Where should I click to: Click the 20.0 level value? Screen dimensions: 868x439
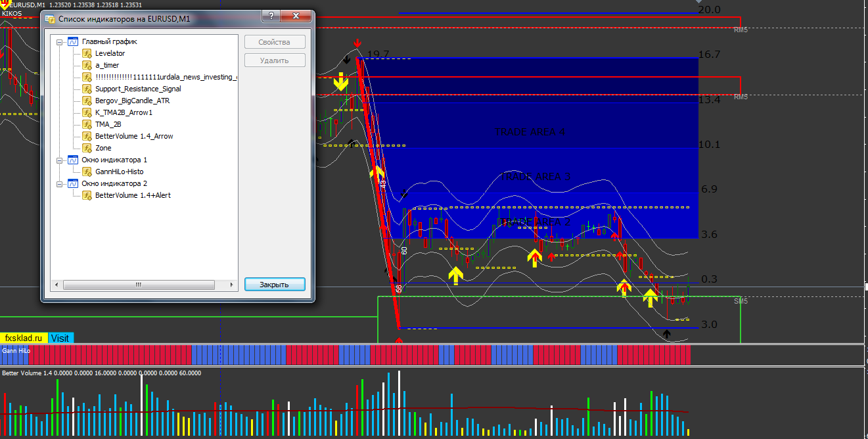(x=710, y=9)
